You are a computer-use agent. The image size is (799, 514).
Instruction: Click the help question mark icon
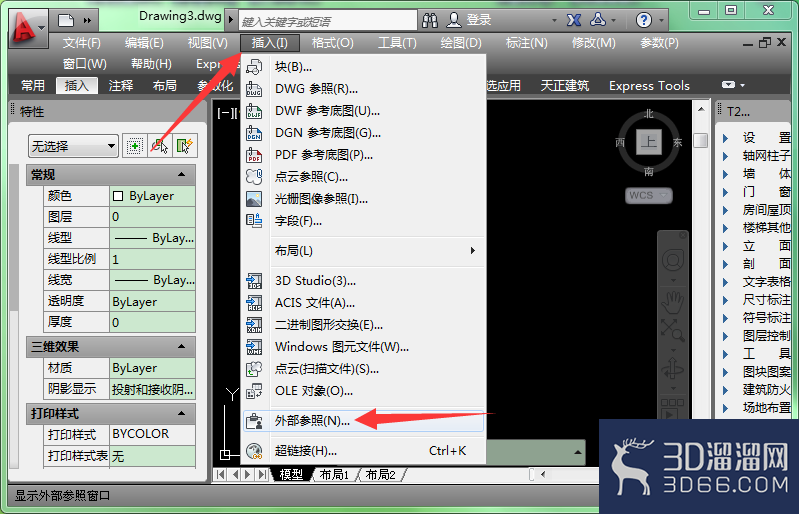pos(644,20)
